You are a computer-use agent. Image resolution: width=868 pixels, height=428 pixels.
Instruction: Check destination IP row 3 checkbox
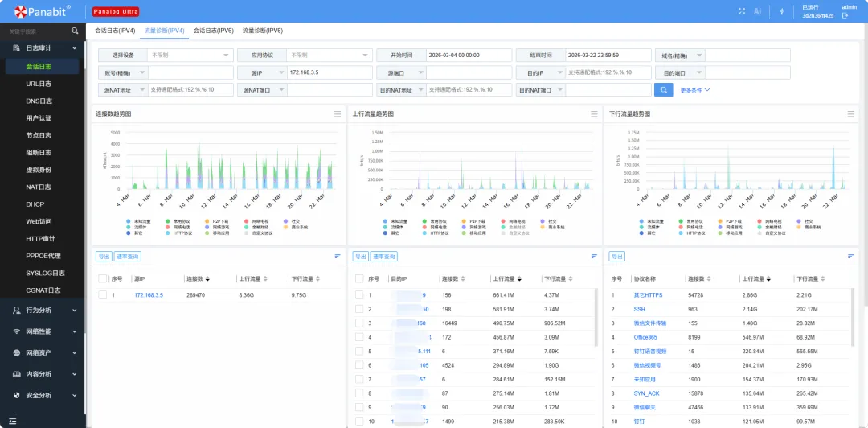(359, 323)
